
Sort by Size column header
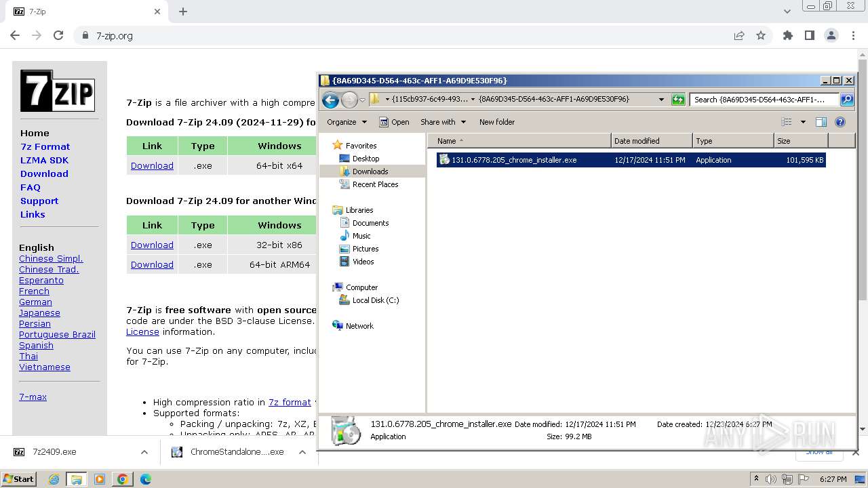coord(801,141)
